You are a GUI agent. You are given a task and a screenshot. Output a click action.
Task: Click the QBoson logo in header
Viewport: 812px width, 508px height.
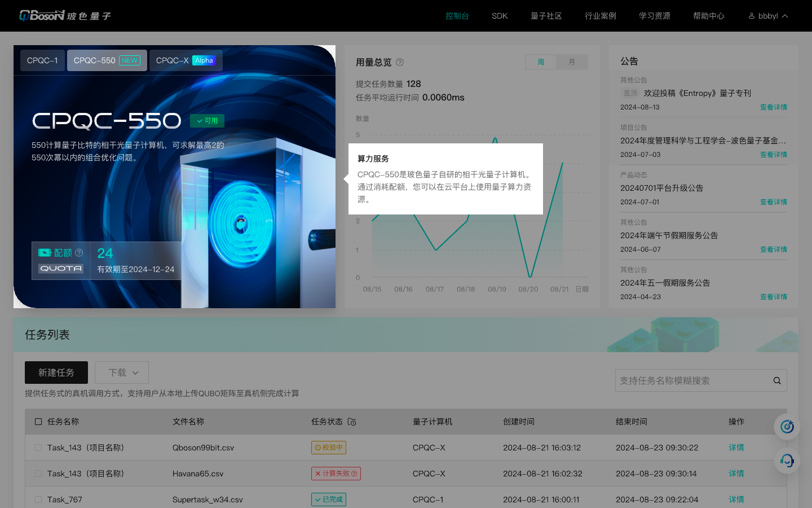coord(65,16)
